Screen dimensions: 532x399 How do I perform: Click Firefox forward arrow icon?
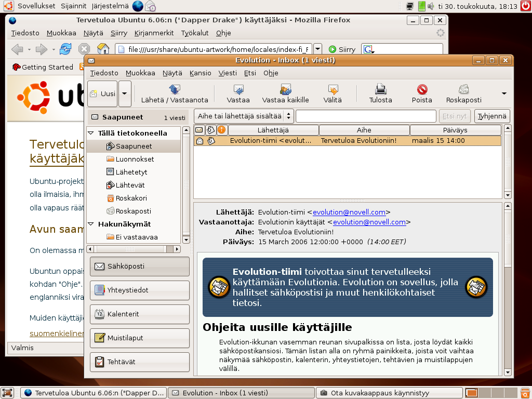tap(42, 49)
